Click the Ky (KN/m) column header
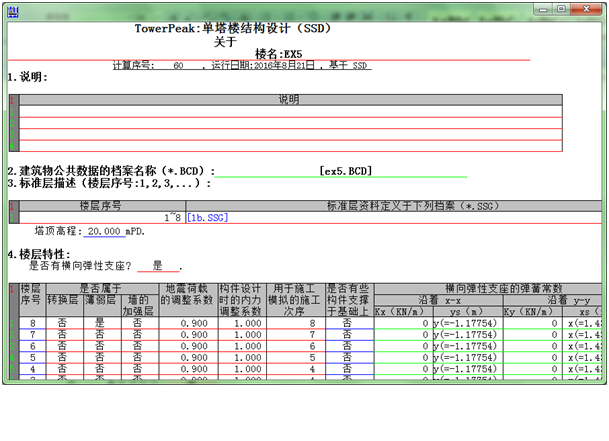 (533, 312)
